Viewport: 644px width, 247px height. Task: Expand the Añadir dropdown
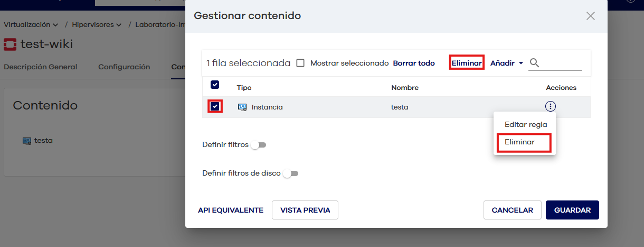507,63
